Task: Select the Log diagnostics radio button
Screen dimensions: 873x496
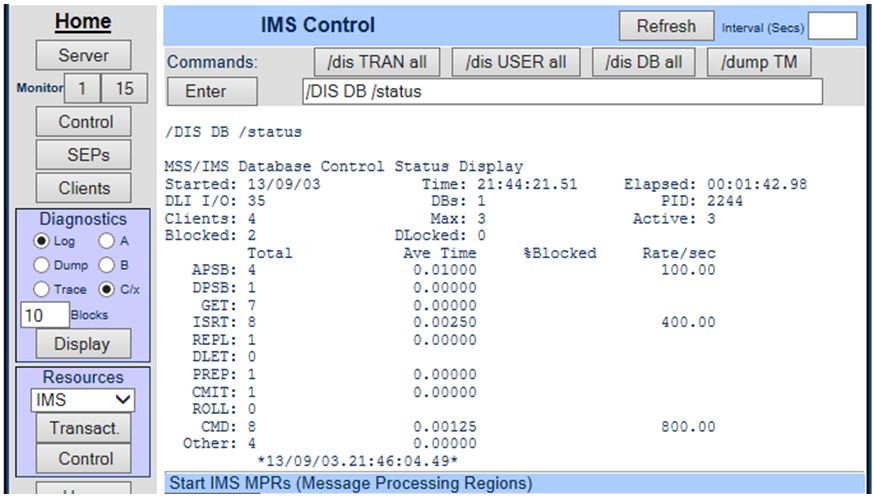Action: click(41, 241)
